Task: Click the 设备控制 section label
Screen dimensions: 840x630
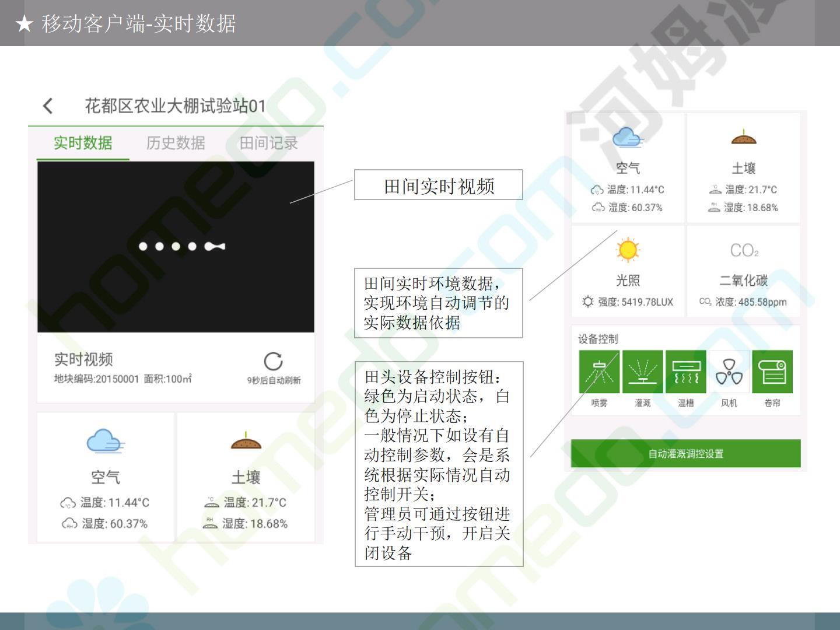Action: 598,339
